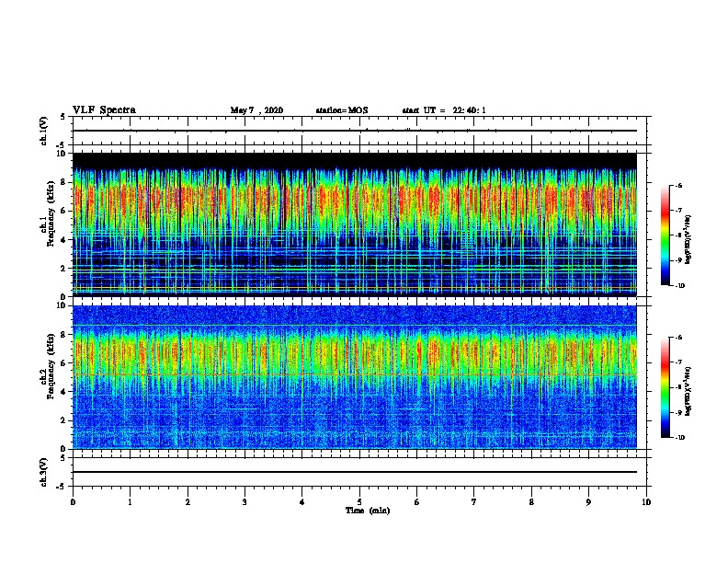Click the "-6" label on ch.1 colorbar

pos(678,186)
